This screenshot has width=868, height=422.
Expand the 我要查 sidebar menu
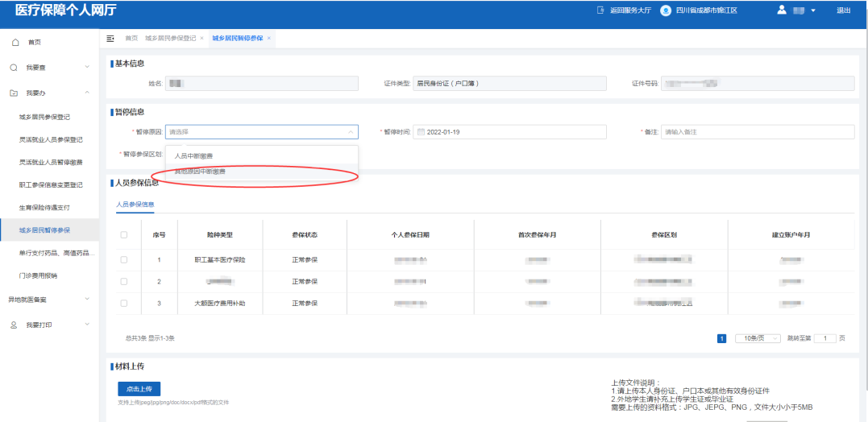pyautogui.click(x=87, y=68)
